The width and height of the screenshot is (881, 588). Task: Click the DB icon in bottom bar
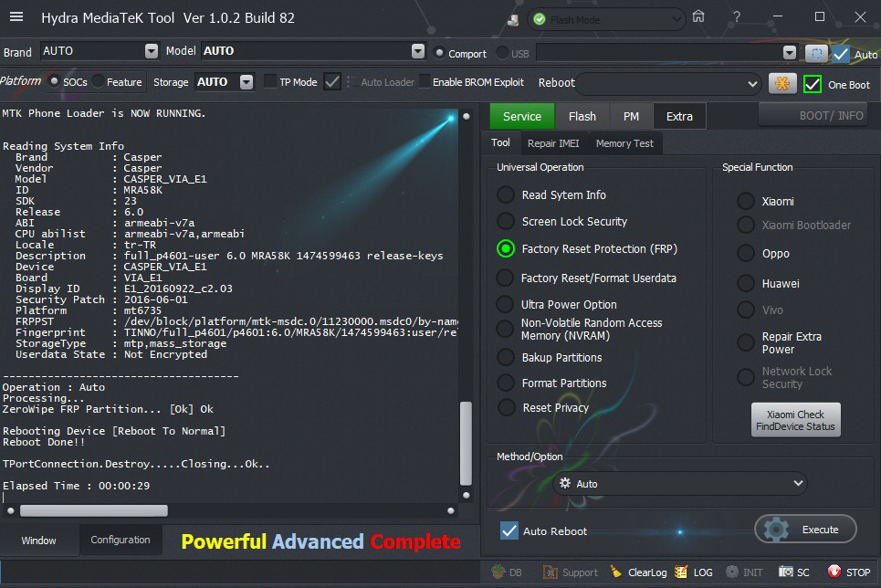(x=498, y=572)
